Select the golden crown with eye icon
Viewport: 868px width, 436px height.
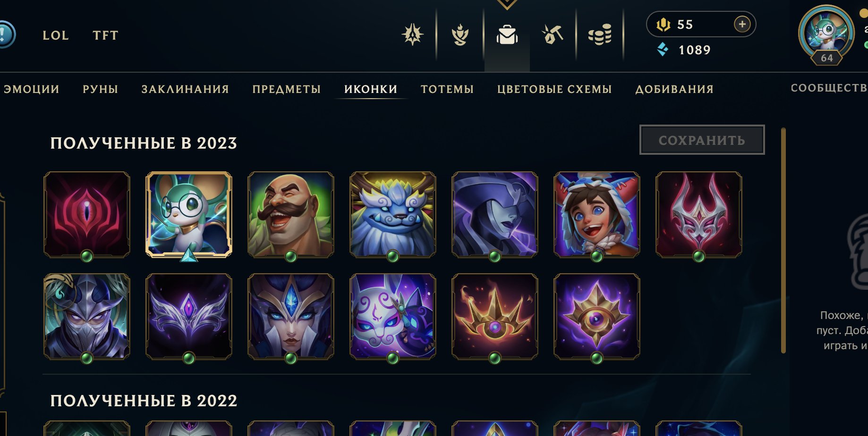[x=495, y=317]
